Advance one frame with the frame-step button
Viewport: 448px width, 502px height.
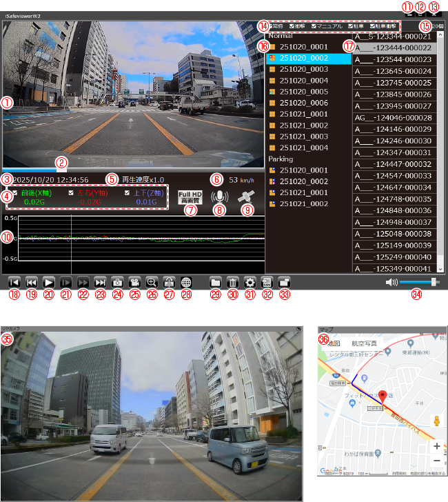(66, 283)
